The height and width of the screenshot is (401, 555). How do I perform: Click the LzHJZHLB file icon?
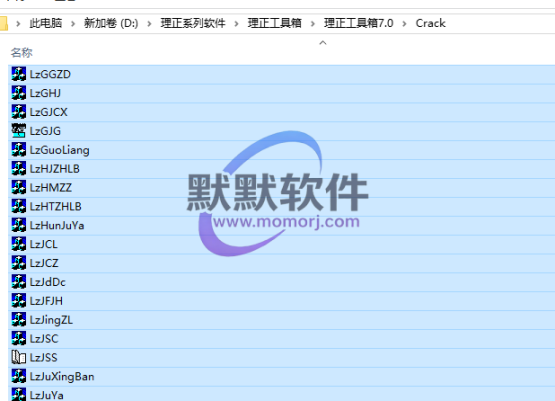(18, 168)
